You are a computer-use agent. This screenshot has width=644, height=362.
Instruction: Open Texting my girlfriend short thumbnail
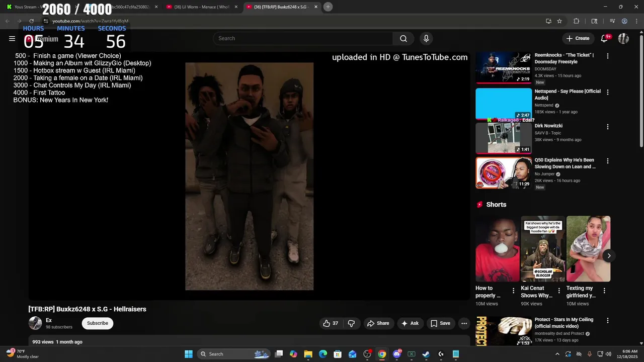[x=588, y=249]
